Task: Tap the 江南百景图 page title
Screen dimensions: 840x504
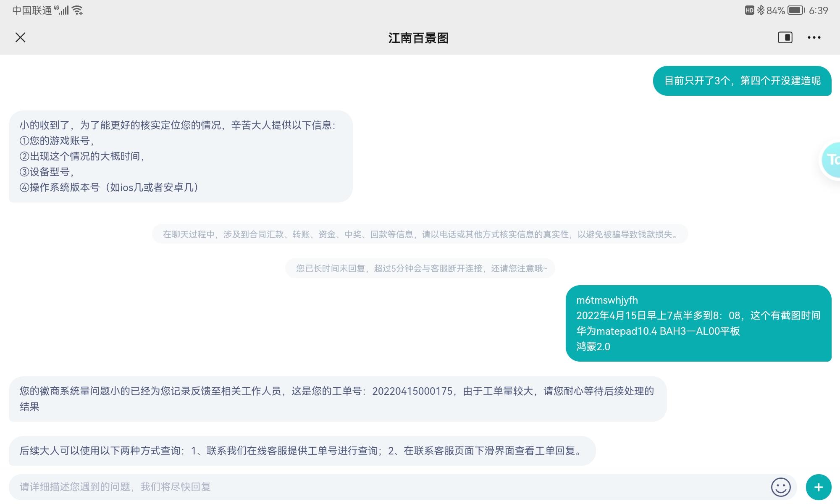Action: pos(418,38)
